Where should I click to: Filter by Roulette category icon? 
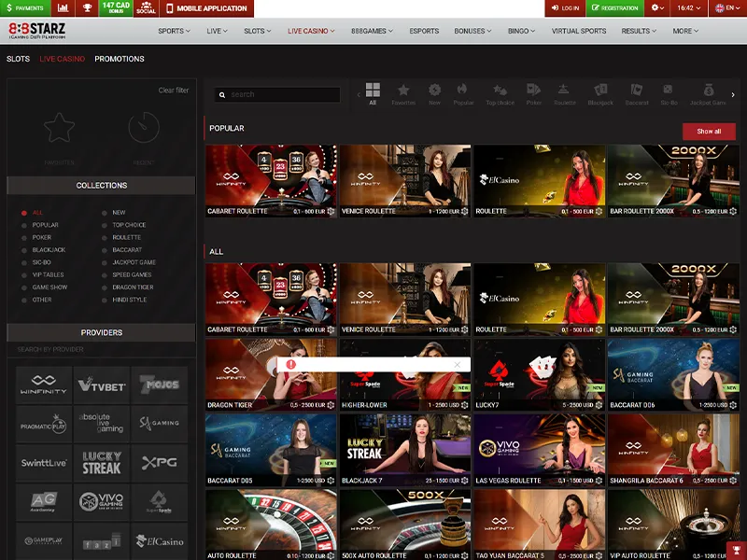[x=565, y=94]
